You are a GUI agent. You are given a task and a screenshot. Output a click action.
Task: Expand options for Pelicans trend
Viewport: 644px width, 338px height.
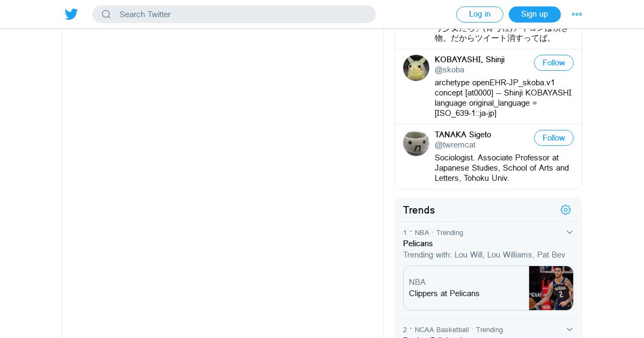(569, 232)
